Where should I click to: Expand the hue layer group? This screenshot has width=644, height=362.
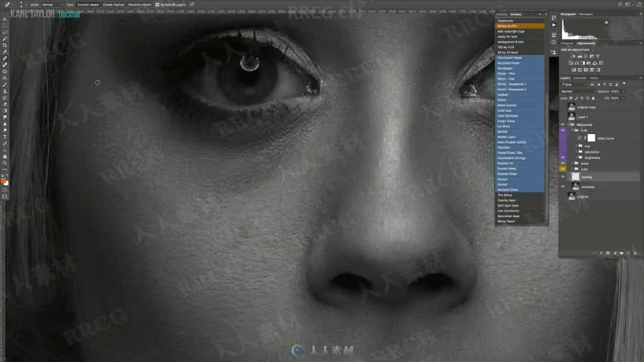coord(577,145)
